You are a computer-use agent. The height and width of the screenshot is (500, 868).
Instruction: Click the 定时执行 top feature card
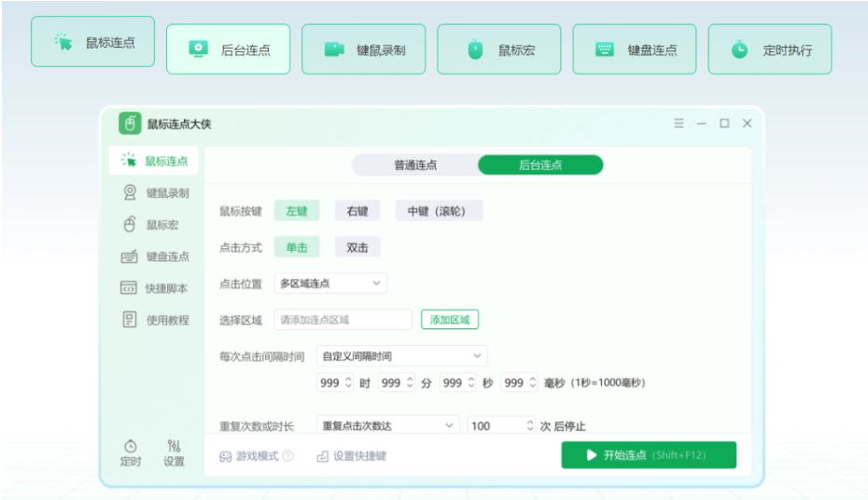(x=770, y=49)
